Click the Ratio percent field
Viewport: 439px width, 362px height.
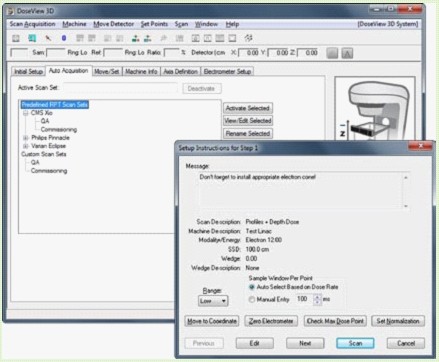171,53
